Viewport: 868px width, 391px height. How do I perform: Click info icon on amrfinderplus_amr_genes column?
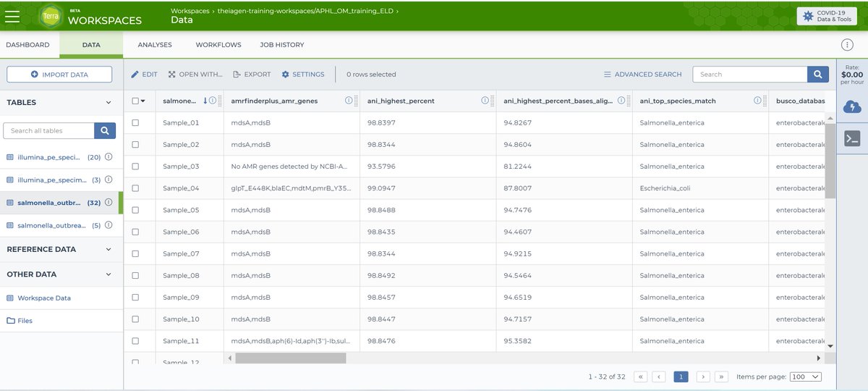[349, 101]
